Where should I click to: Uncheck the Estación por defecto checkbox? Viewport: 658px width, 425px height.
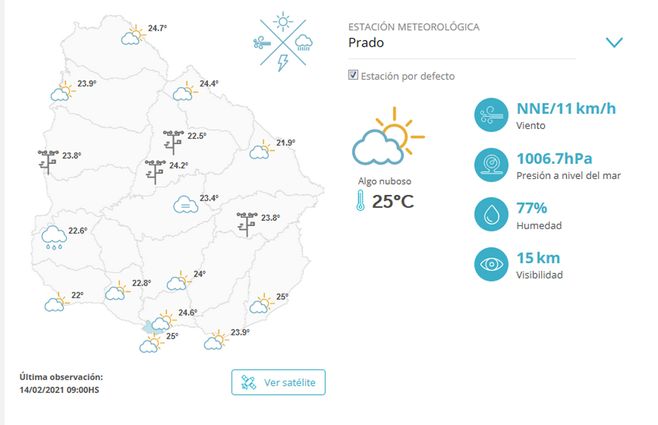pyautogui.click(x=353, y=75)
